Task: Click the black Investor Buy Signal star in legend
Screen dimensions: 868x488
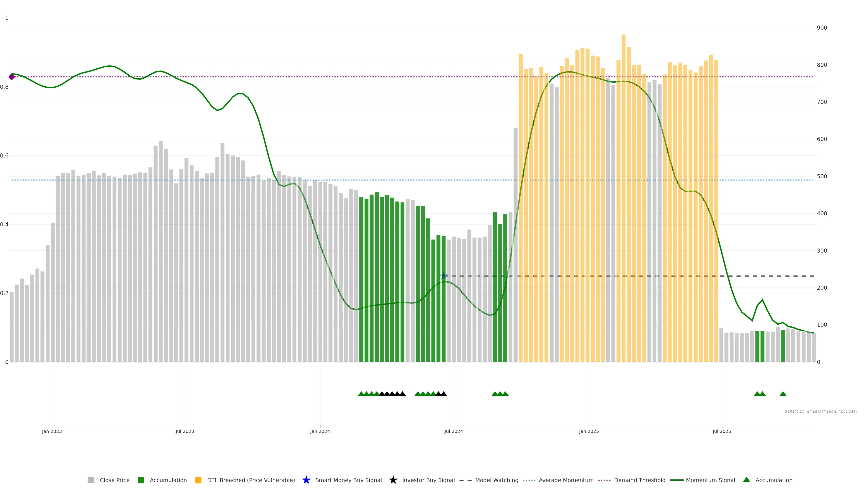Action: 393,480
